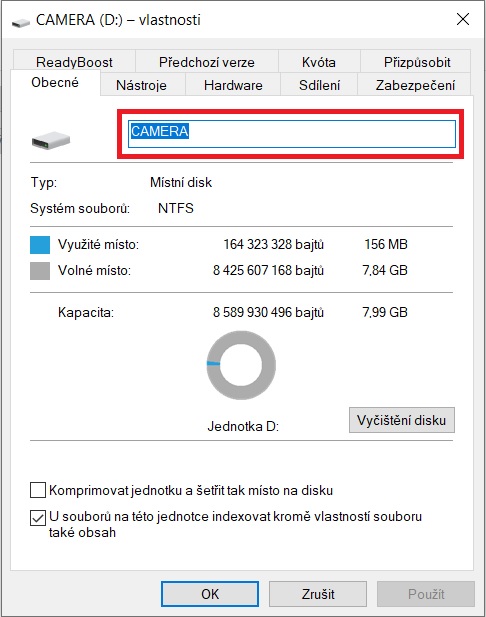Enable the Komprimovat jednotku checkbox
Image resolution: width=486 pixels, height=617 pixels.
38,490
